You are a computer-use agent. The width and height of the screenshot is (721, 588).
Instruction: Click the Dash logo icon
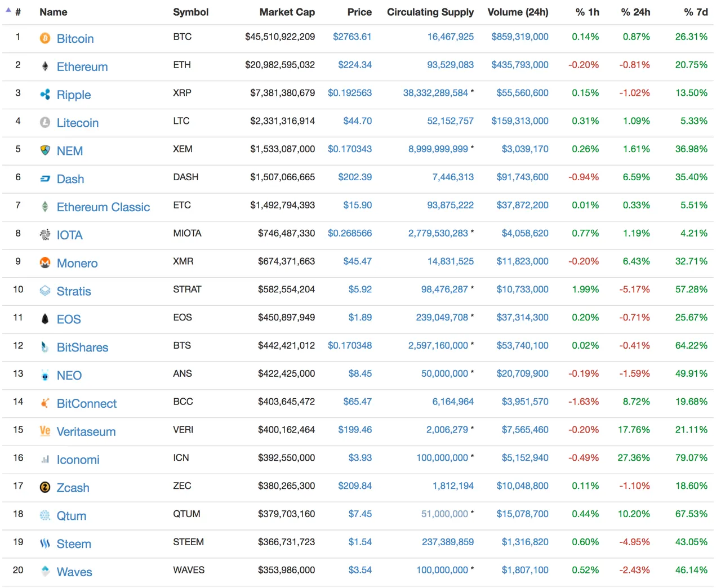pos(45,179)
